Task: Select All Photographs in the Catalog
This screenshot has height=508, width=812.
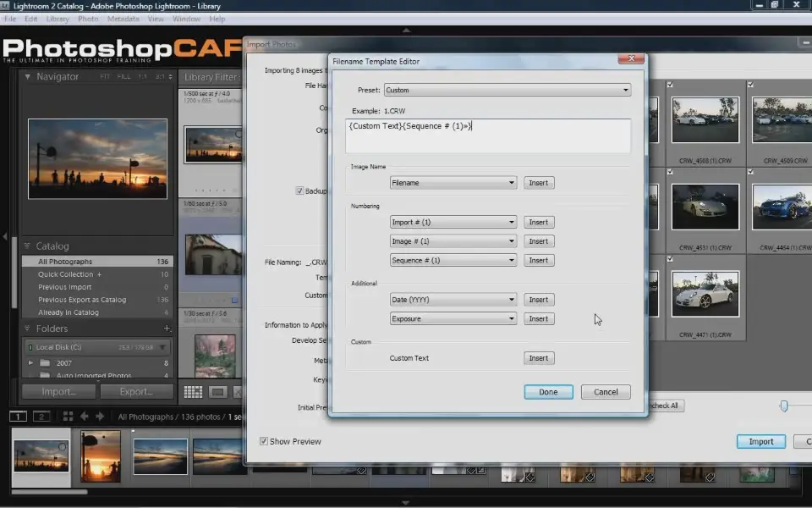Action: point(97,262)
